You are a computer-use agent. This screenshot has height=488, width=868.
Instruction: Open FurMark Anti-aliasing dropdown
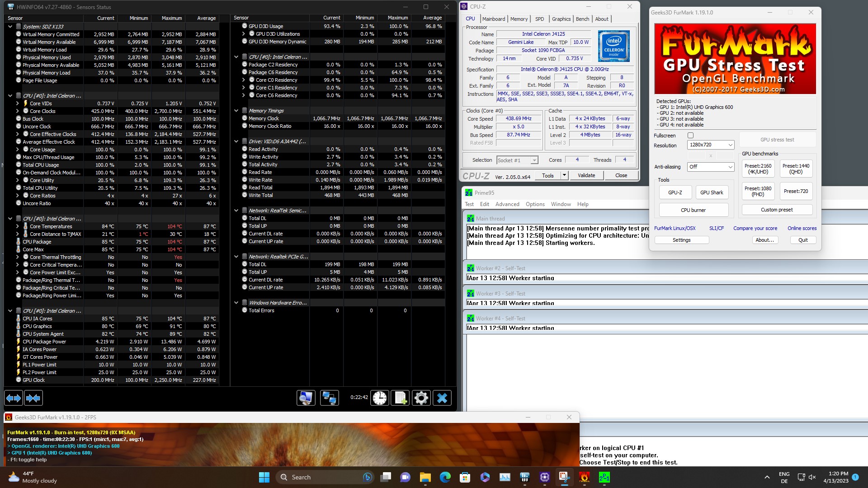coord(711,167)
